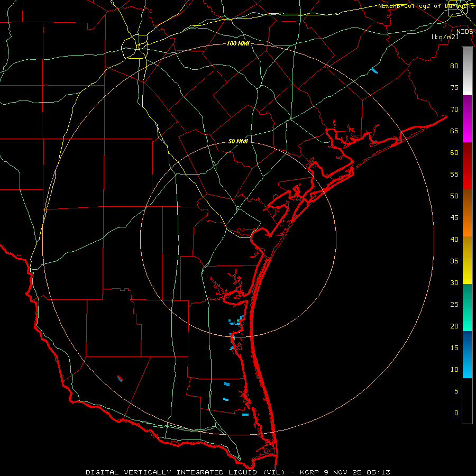Click the 55 value on the color scale

pos(454,174)
